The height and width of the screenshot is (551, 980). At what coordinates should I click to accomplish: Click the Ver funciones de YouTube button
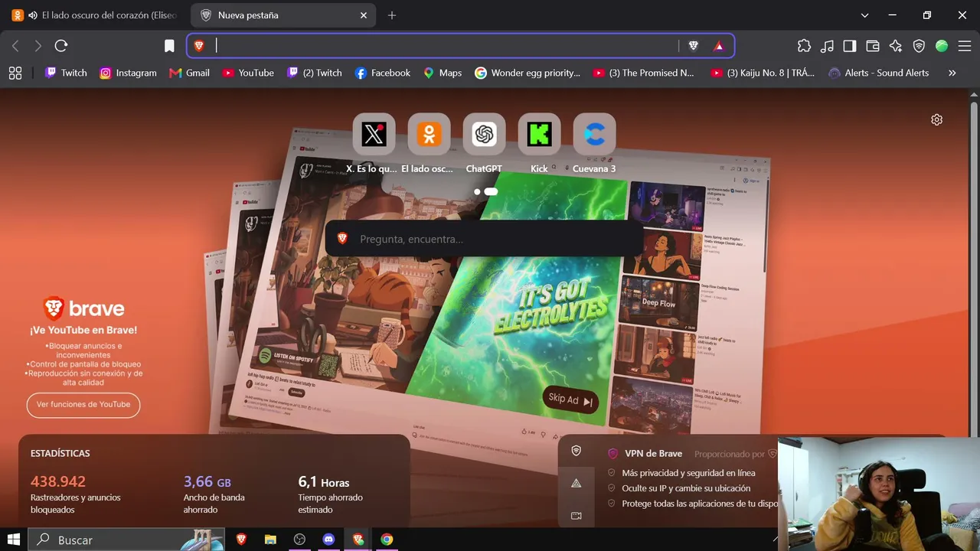pos(83,404)
